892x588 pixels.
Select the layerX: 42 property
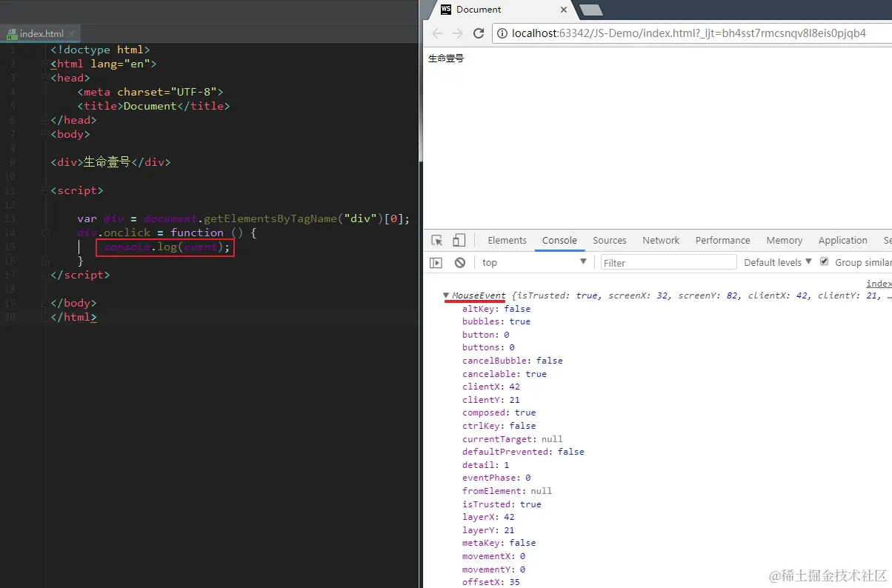pos(488,517)
